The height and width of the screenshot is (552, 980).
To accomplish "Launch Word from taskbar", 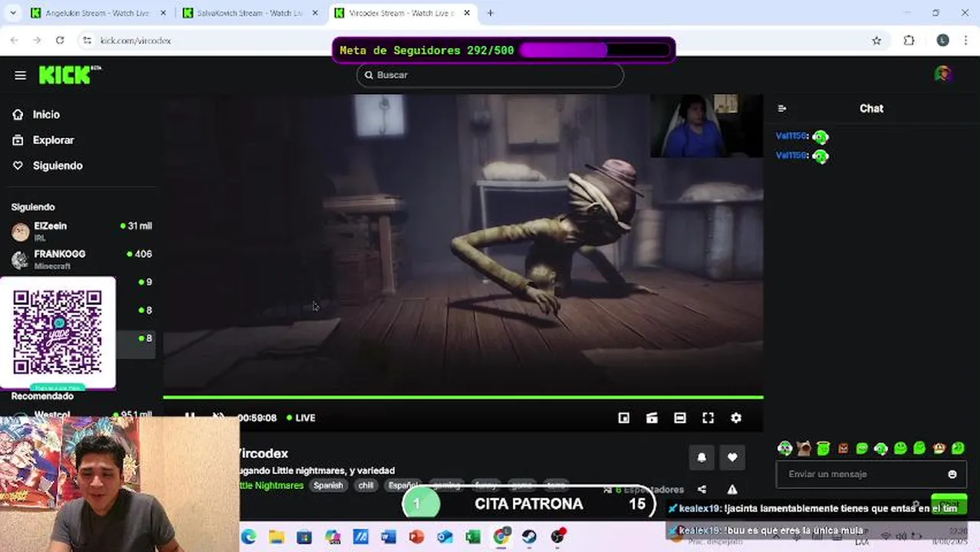I will (388, 537).
